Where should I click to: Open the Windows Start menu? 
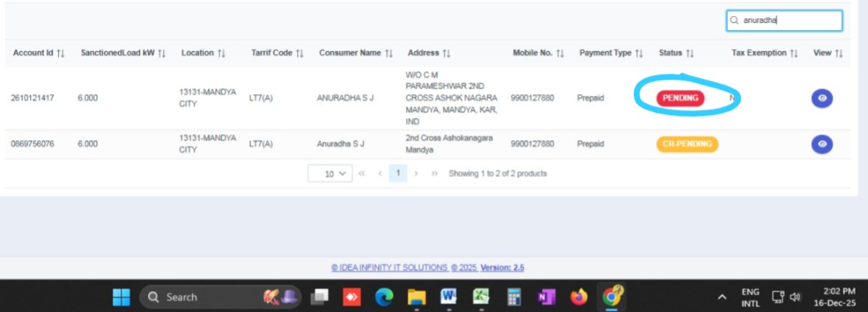[x=122, y=297]
